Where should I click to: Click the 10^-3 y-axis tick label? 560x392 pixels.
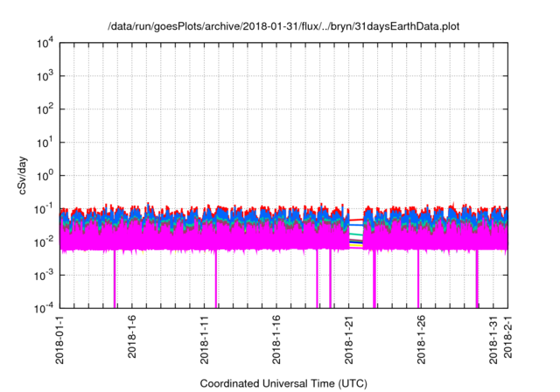point(44,276)
